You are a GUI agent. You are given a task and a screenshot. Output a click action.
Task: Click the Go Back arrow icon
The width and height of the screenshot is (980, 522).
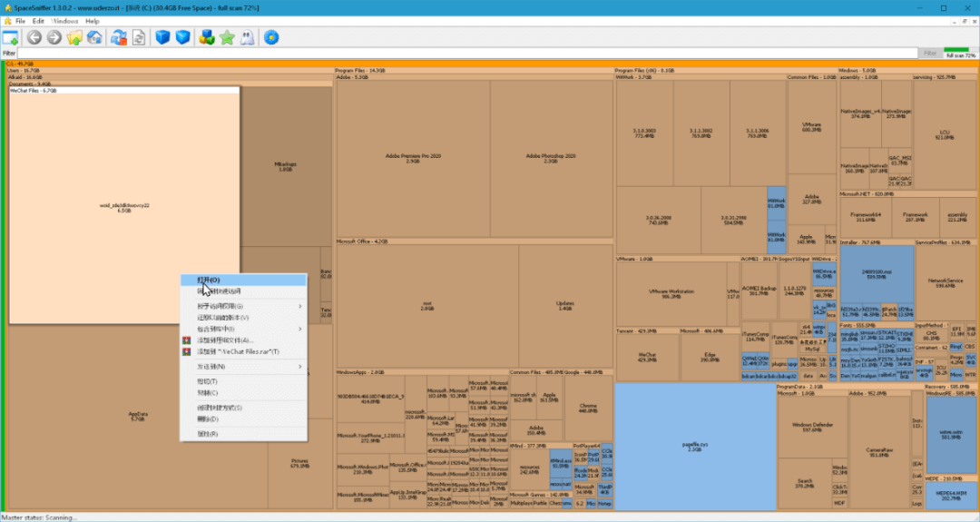[34, 37]
